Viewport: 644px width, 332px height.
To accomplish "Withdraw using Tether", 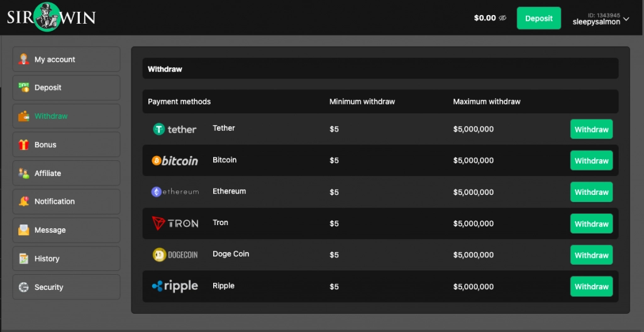I will pos(591,130).
